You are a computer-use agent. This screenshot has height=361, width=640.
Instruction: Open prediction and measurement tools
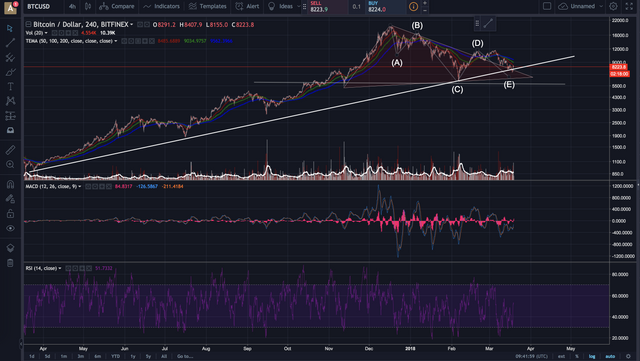[10, 116]
